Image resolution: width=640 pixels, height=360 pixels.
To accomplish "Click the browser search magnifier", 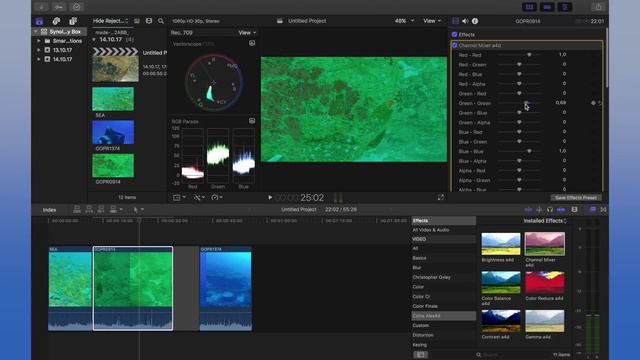I will click(161, 21).
